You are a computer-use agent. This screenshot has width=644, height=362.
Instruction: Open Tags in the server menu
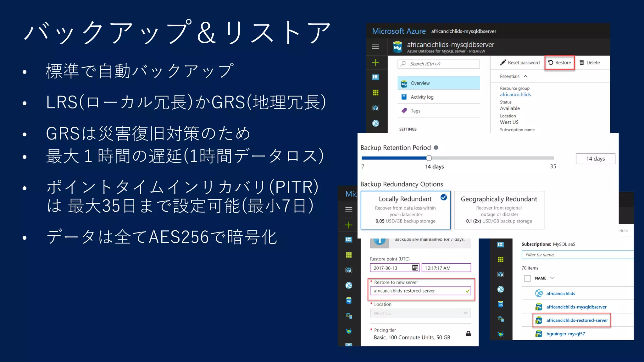coord(439,111)
